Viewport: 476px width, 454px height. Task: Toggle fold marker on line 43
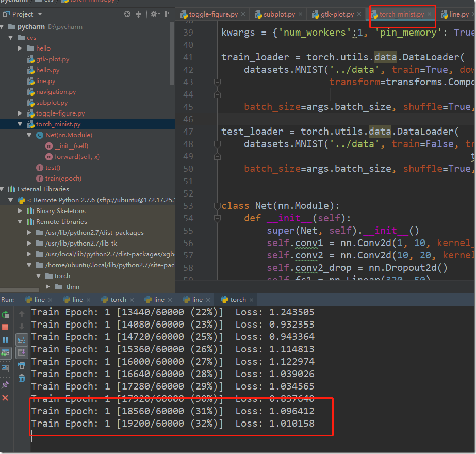[217, 82]
